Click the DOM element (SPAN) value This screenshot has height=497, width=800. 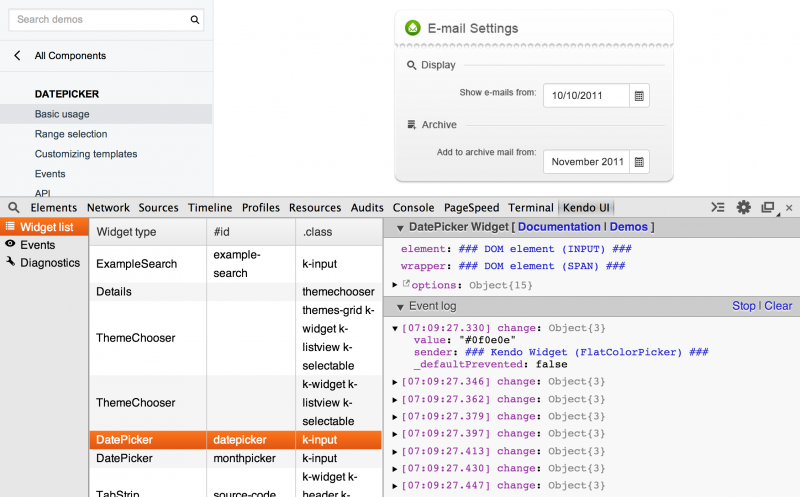(x=542, y=266)
